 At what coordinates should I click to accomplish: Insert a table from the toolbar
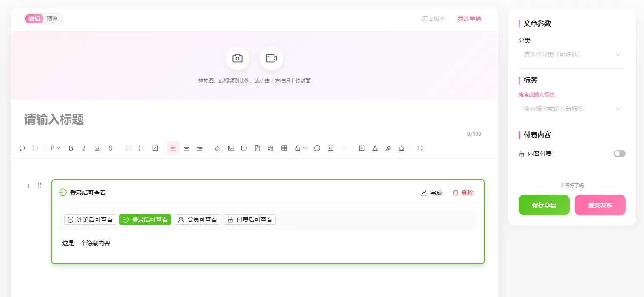click(284, 148)
